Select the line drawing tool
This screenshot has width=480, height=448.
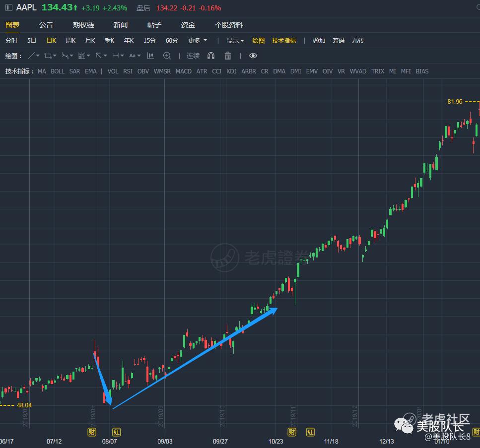(x=31, y=56)
